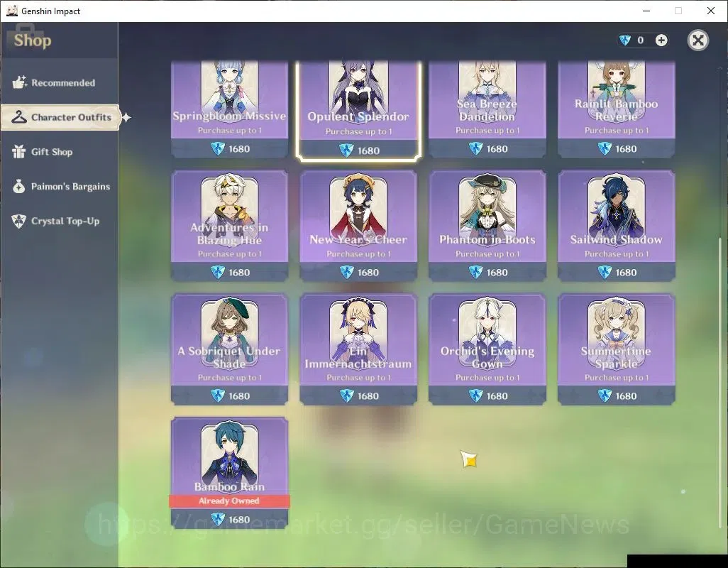Image resolution: width=728 pixels, height=568 pixels.
Task: Click the 1680 price under Phantom in Boots
Action: (x=497, y=272)
